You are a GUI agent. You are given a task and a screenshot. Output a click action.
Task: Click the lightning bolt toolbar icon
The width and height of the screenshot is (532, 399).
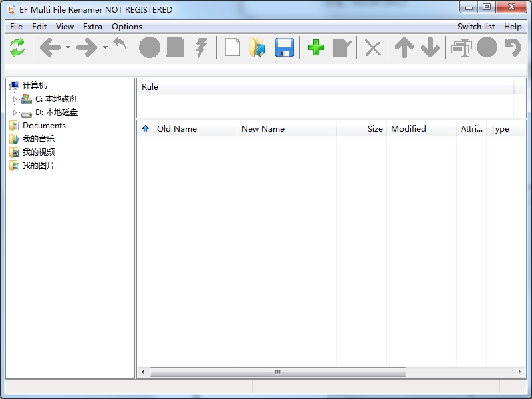coord(201,47)
